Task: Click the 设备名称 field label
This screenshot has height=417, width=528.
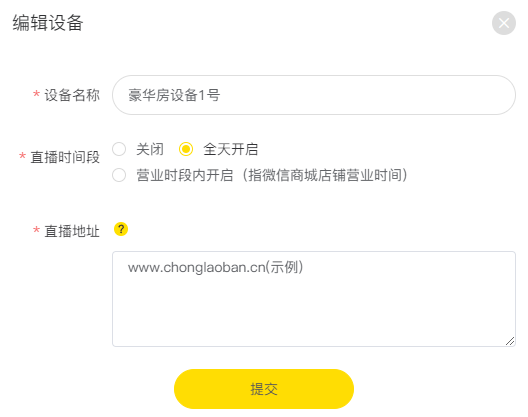Action: click(x=72, y=95)
